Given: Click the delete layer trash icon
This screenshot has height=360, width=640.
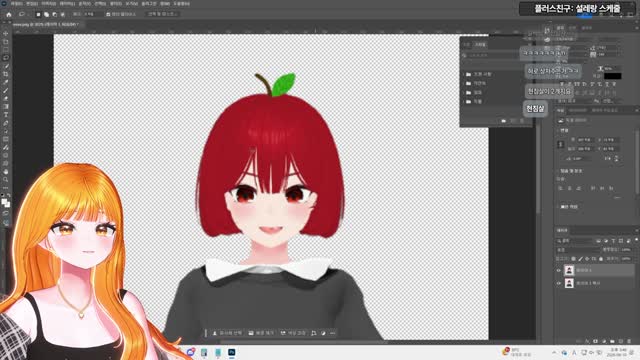Looking at the screenshot, I should pyautogui.click(x=629, y=341).
